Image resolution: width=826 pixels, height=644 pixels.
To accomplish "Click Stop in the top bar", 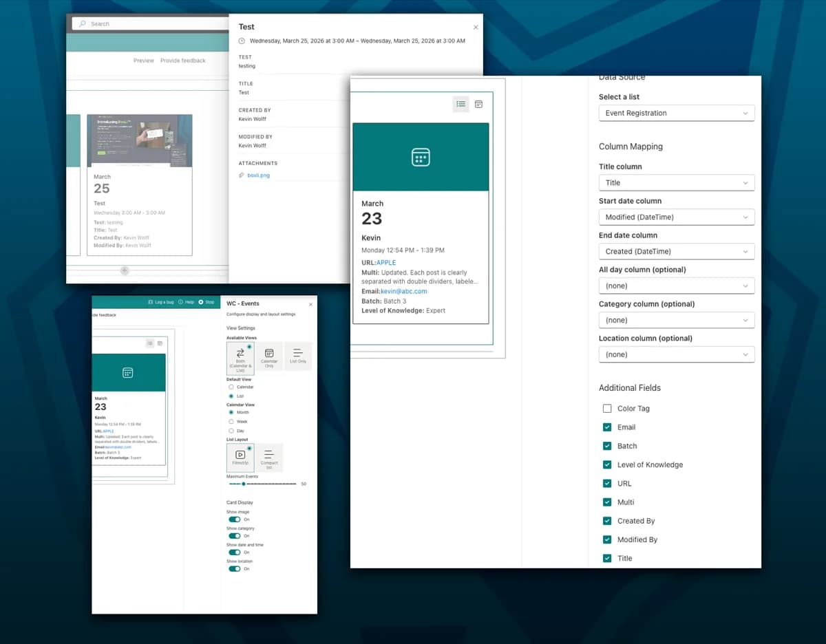I will 206,302.
